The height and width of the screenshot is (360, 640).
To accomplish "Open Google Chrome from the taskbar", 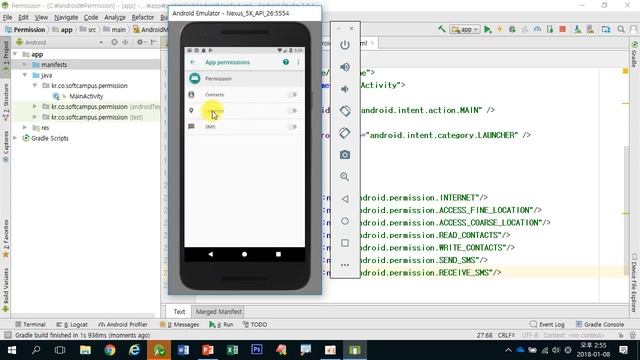I will coord(110,350).
